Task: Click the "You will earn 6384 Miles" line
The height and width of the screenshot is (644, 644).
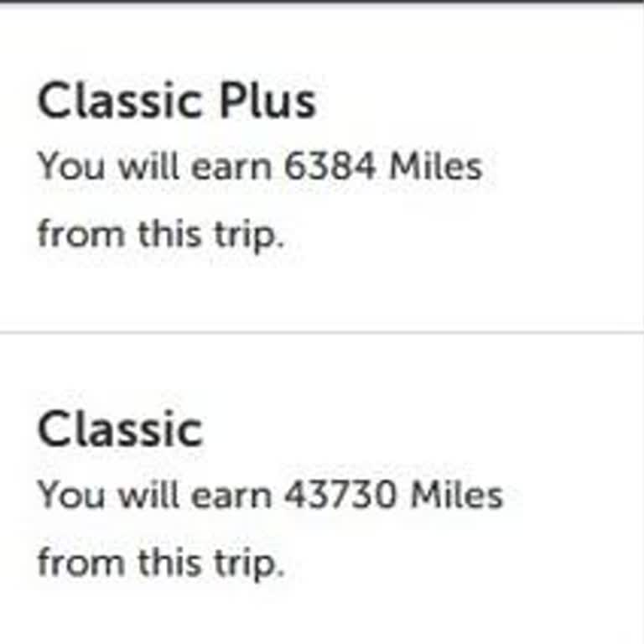Action: 260,167
